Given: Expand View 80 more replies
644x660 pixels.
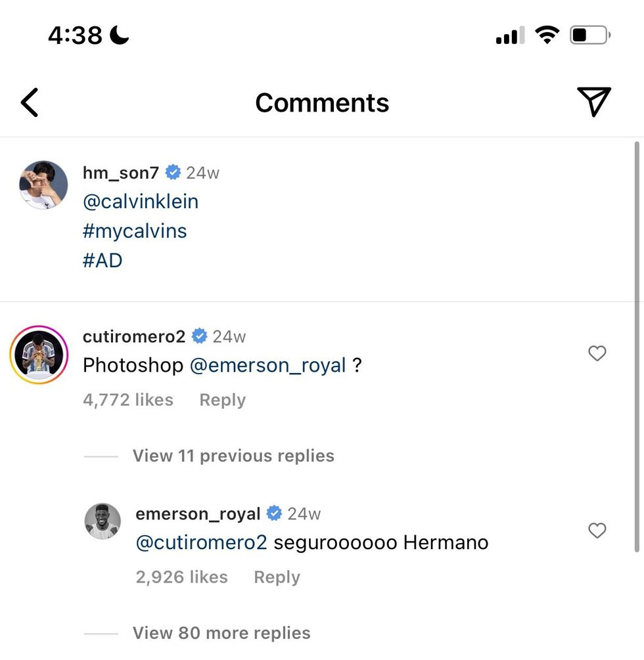Looking at the screenshot, I should coord(221,632).
